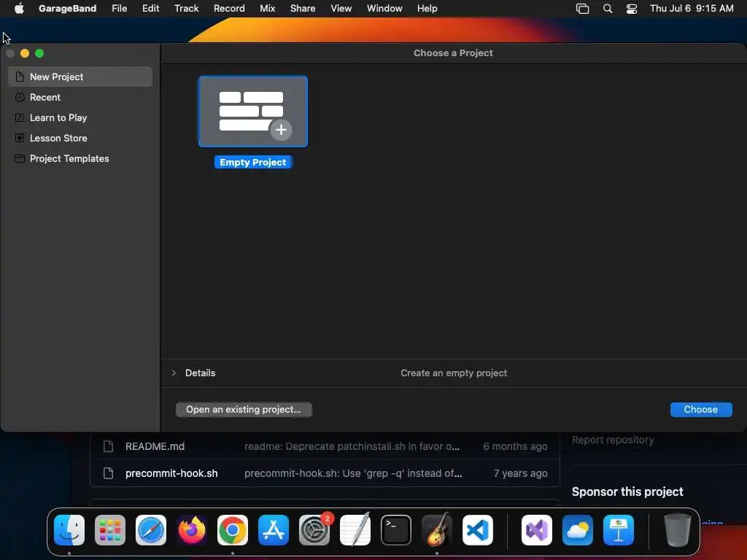
Task: Open TextEdit from the Dock
Action: [355, 530]
